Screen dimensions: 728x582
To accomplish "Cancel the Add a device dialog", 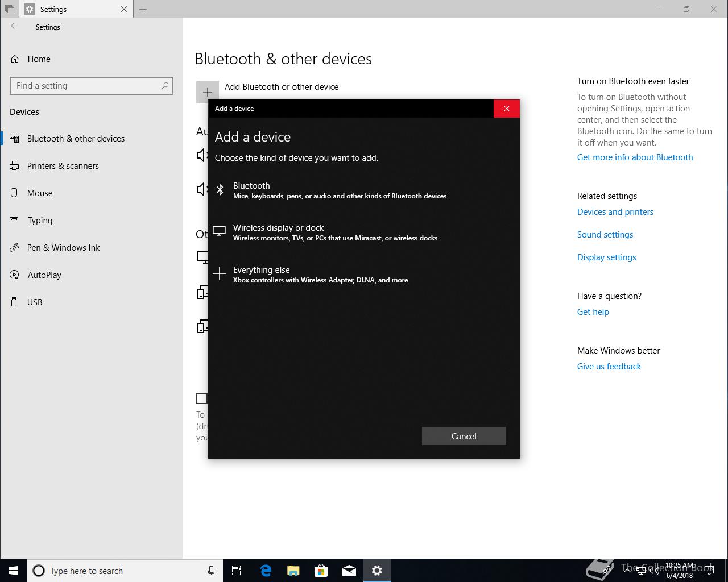I will (464, 436).
